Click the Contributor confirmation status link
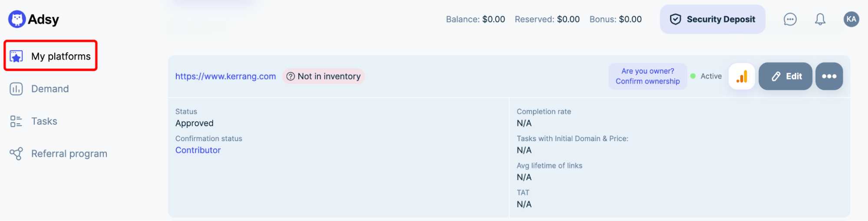Screen dimensions: 868x221 198,150
